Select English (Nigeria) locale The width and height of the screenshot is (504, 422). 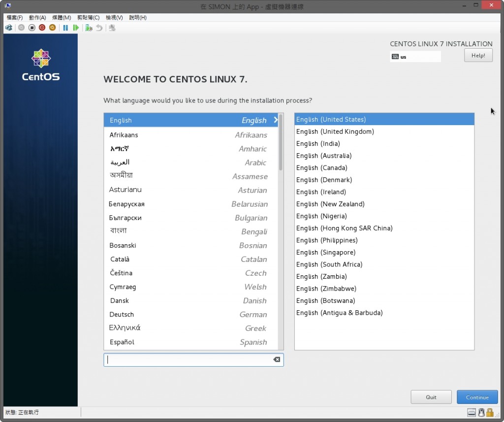coord(384,216)
